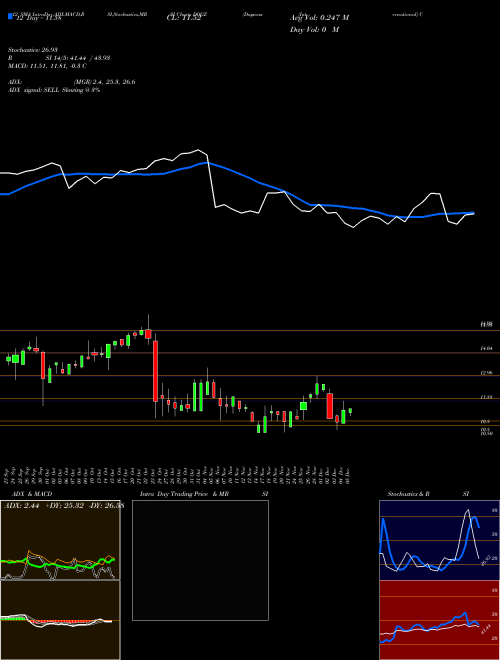This screenshot has height=660, width=500.
Task: Open the blue Stochastics chart panel
Action: 439,540
